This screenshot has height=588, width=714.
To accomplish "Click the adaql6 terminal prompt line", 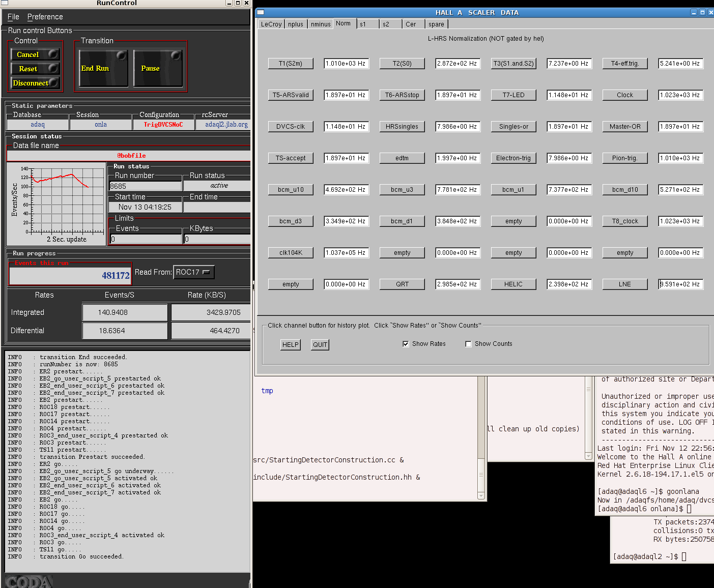I will click(x=645, y=509).
